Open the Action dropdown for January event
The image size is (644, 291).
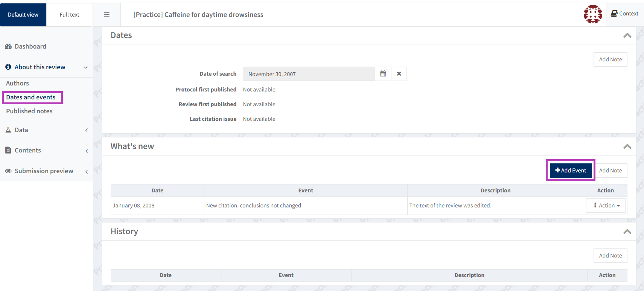pos(606,206)
